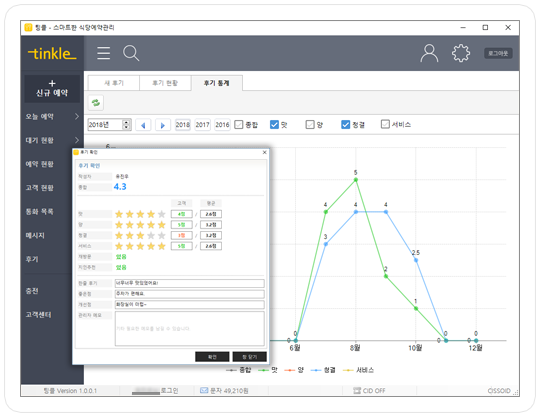540x417 pixels.
Task: Expand the 오늘 예약 sidebar chevron
Action: (76, 116)
